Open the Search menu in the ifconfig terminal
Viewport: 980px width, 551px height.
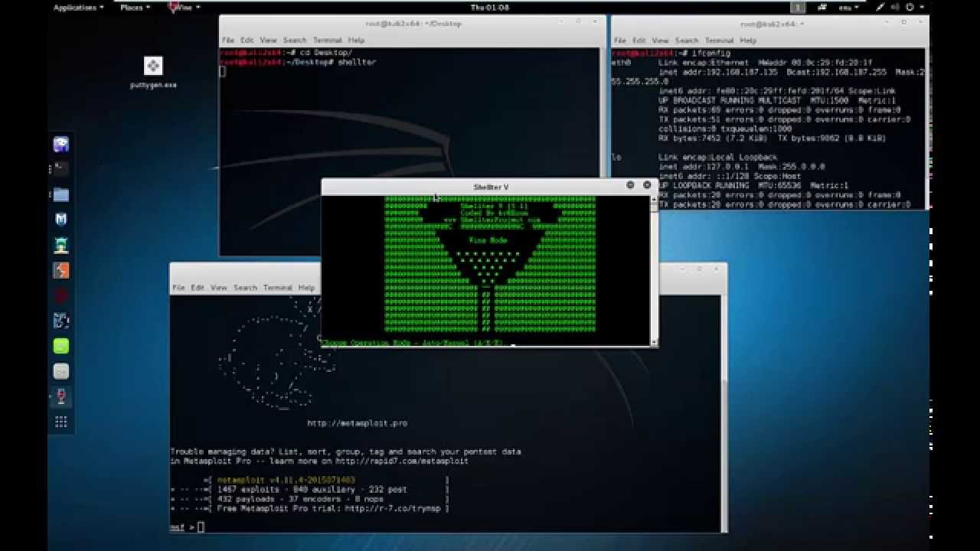click(688, 39)
